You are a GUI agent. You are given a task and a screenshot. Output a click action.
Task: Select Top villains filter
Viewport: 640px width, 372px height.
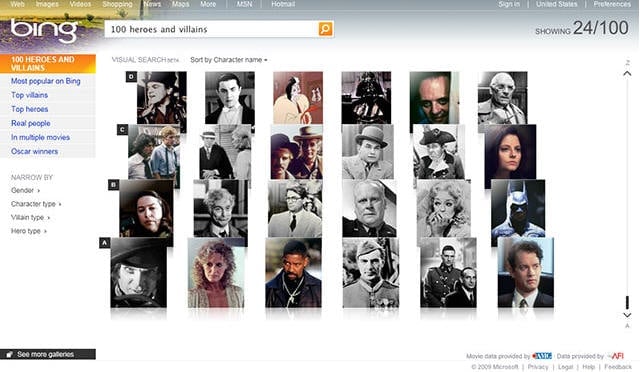click(29, 95)
